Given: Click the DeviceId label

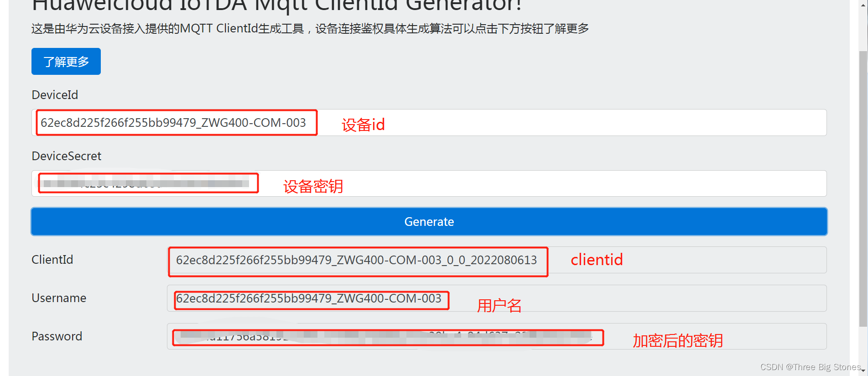Looking at the screenshot, I should coord(55,95).
